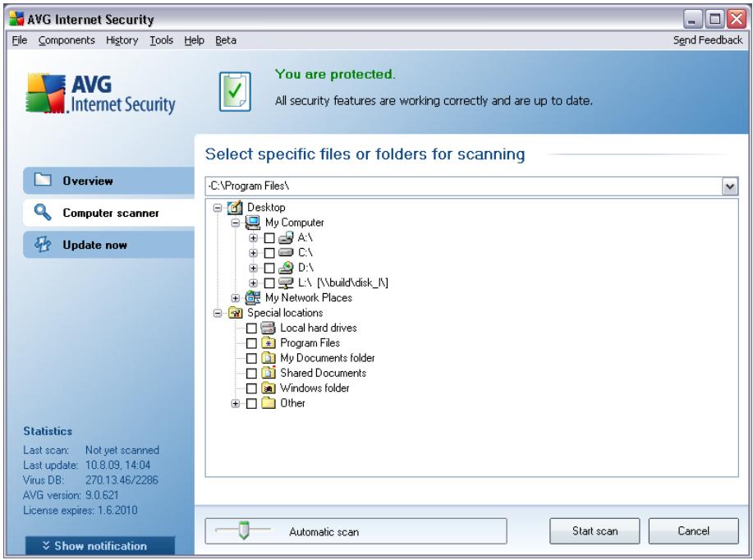Click the Overview folder icon
The height and width of the screenshot is (560, 753).
(43, 180)
